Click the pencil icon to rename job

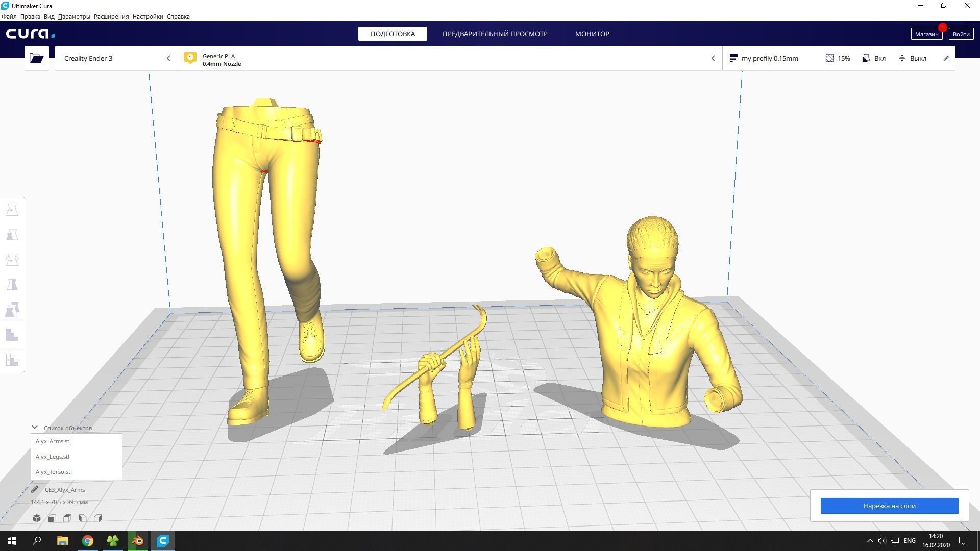pyautogui.click(x=35, y=489)
